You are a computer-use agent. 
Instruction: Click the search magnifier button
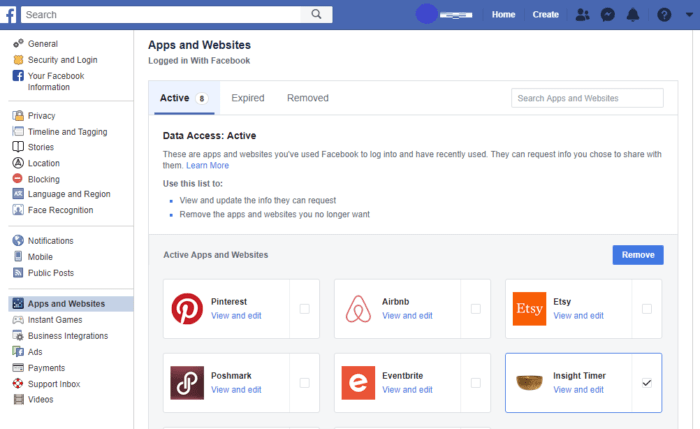tap(317, 14)
